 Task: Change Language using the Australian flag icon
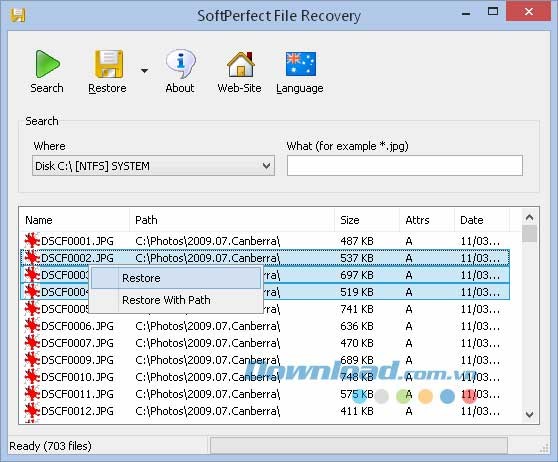pyautogui.click(x=301, y=64)
